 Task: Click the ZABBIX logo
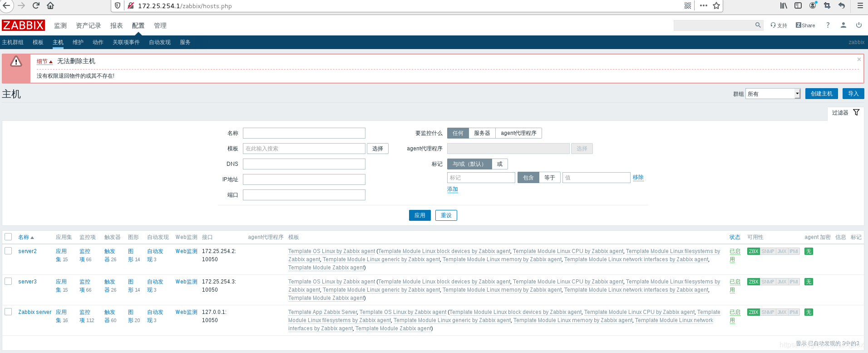tap(23, 25)
